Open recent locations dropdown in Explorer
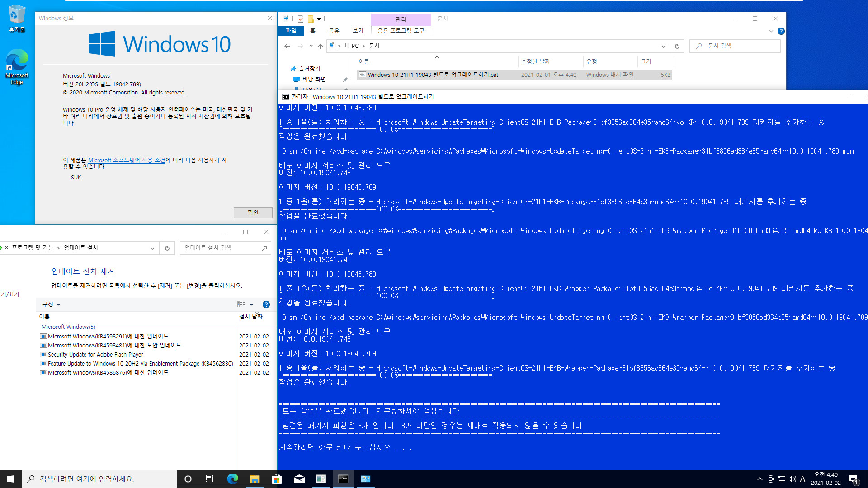 click(311, 46)
